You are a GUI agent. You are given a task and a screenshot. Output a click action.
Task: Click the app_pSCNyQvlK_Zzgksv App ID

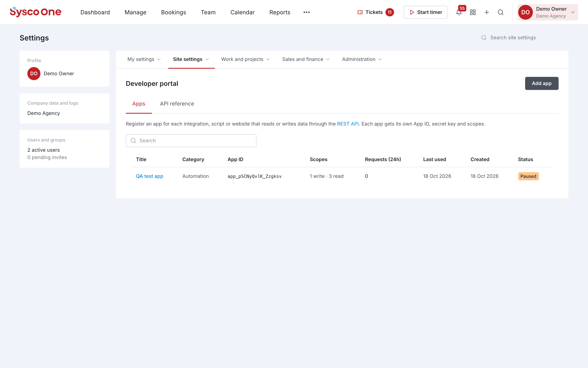click(254, 176)
